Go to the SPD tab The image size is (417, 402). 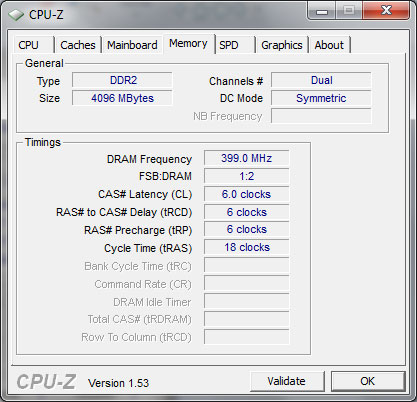click(x=235, y=45)
